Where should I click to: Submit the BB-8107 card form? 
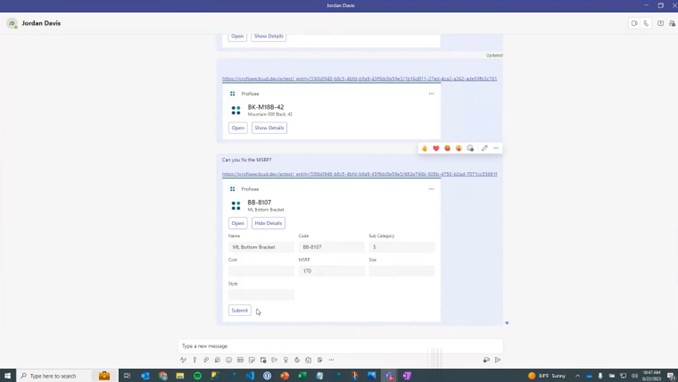(240, 311)
